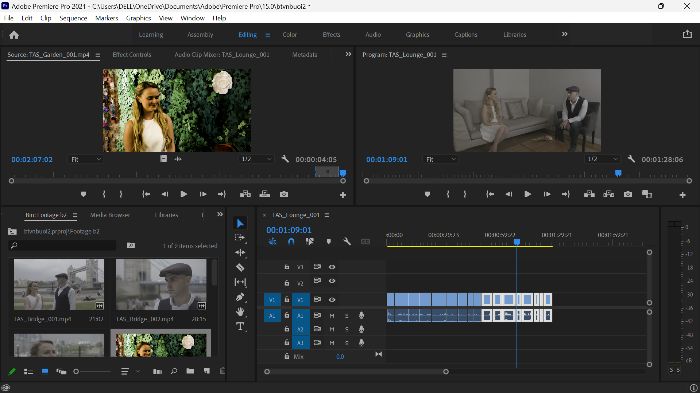Open the Markers menu

pos(107,18)
